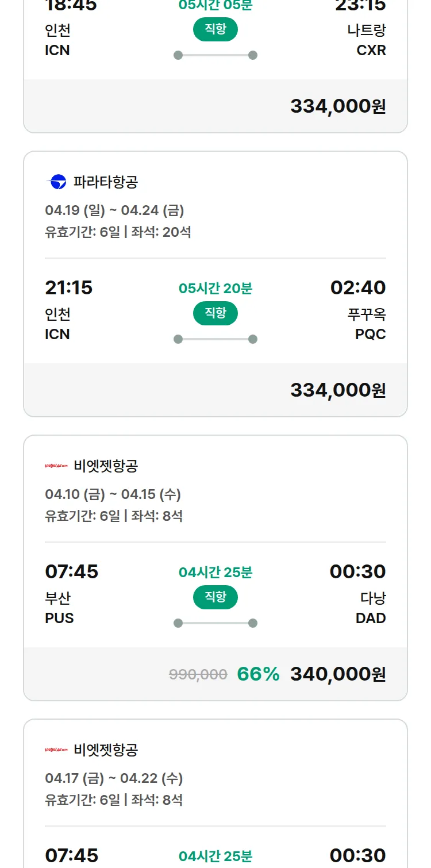Screen dimensions: 431x868
Task: Click the 04.10 (금) ~ 04.15 (수) date range
Action: point(113,494)
